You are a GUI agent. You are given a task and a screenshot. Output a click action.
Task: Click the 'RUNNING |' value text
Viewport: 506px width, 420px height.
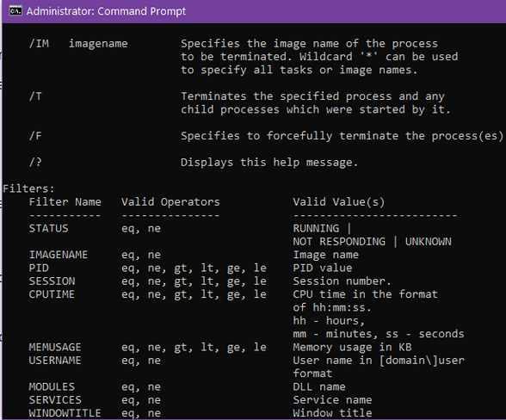click(x=322, y=228)
